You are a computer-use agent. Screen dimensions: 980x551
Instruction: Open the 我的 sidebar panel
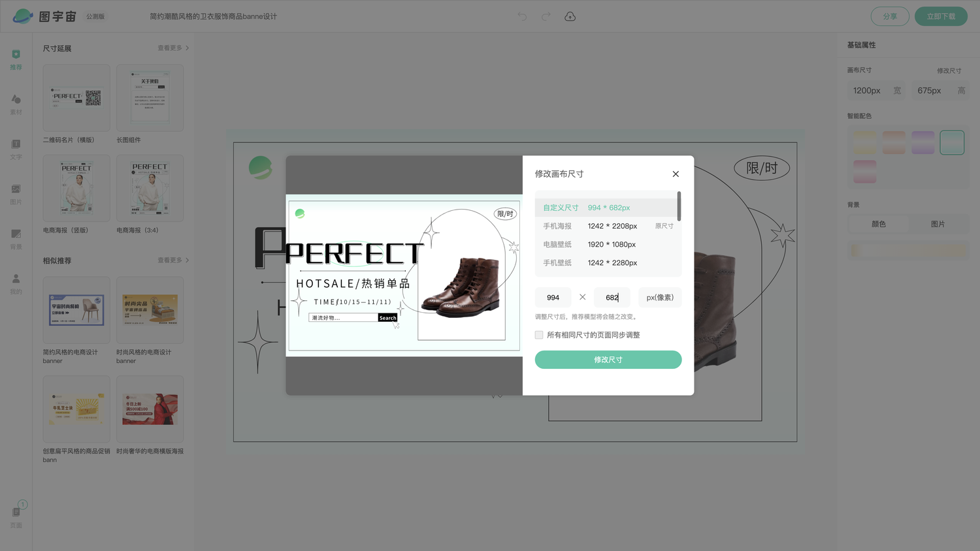(x=16, y=284)
